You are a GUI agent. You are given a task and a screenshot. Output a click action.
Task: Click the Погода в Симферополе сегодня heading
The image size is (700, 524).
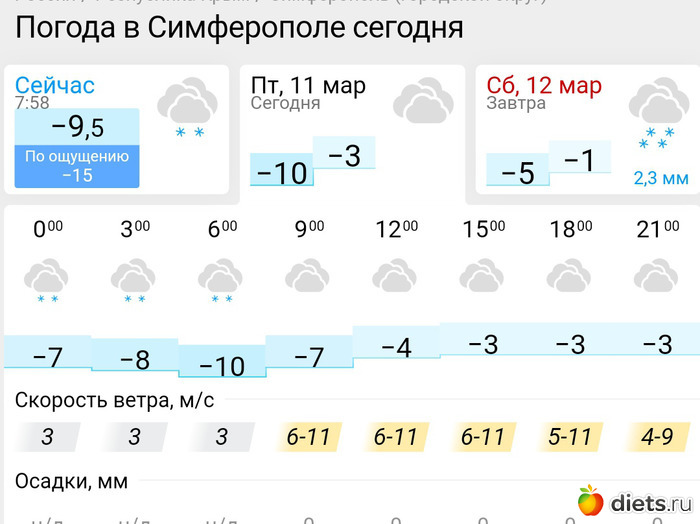(240, 28)
